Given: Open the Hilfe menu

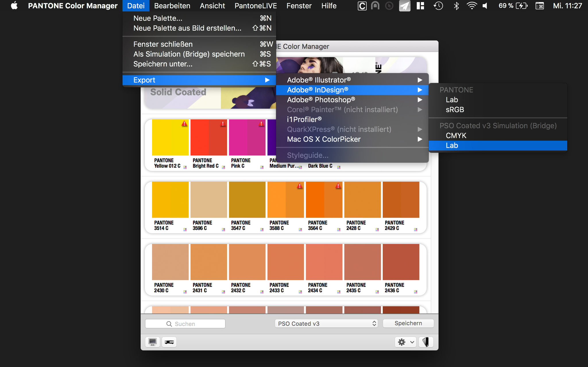Looking at the screenshot, I should click(329, 6).
